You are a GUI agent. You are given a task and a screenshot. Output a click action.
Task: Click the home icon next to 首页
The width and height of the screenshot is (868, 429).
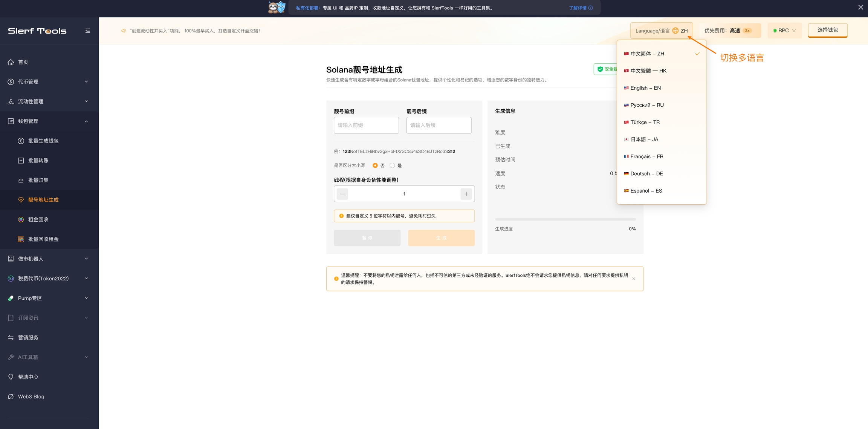click(x=11, y=62)
